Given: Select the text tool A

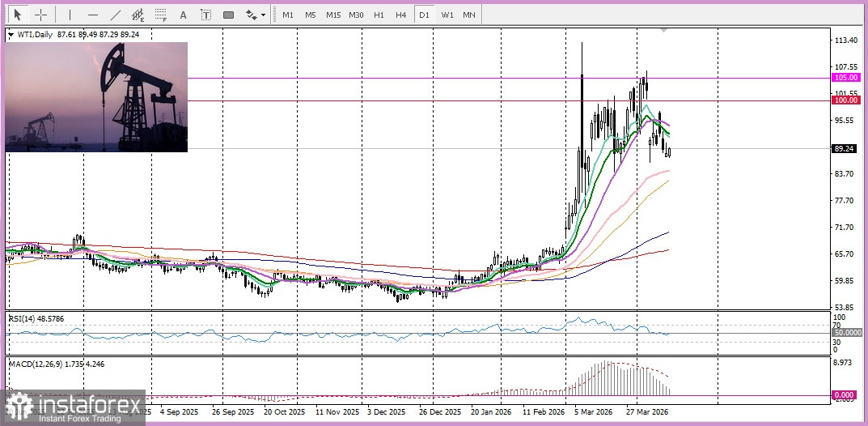Looking at the screenshot, I should [x=184, y=15].
